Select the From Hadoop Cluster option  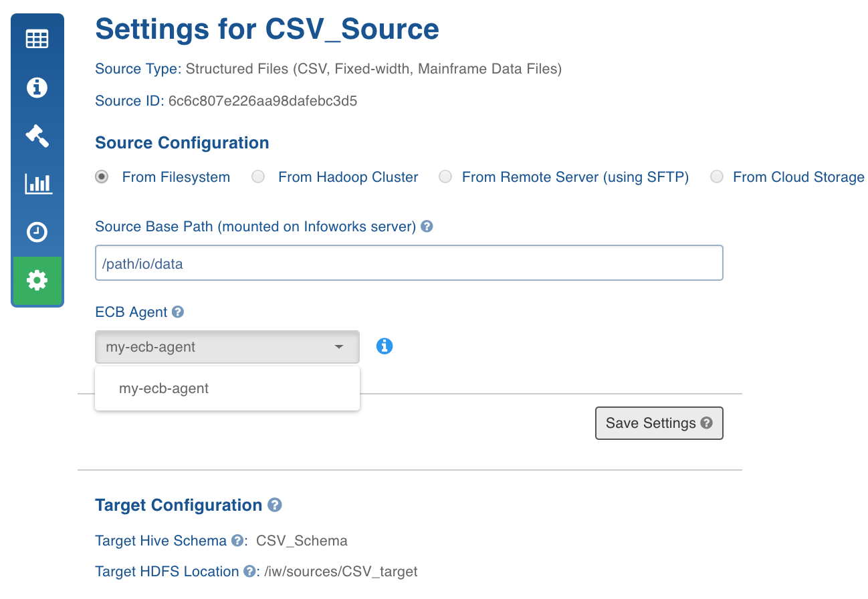pos(258,177)
